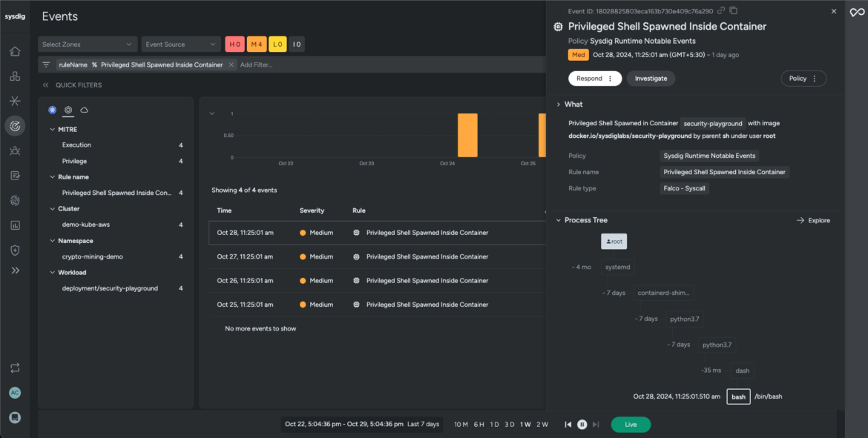
Task: Pause the live timeline
Action: (582, 425)
